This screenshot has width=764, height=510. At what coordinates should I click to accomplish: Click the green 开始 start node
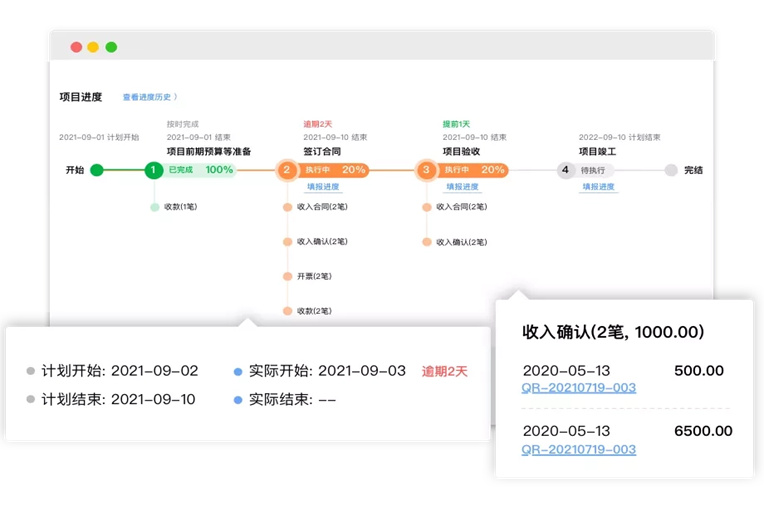(x=97, y=170)
